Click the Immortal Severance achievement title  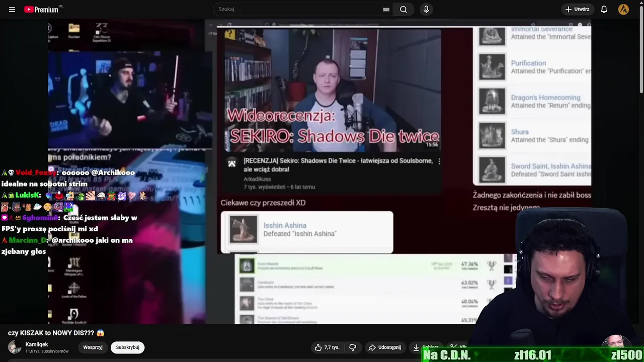[541, 30]
